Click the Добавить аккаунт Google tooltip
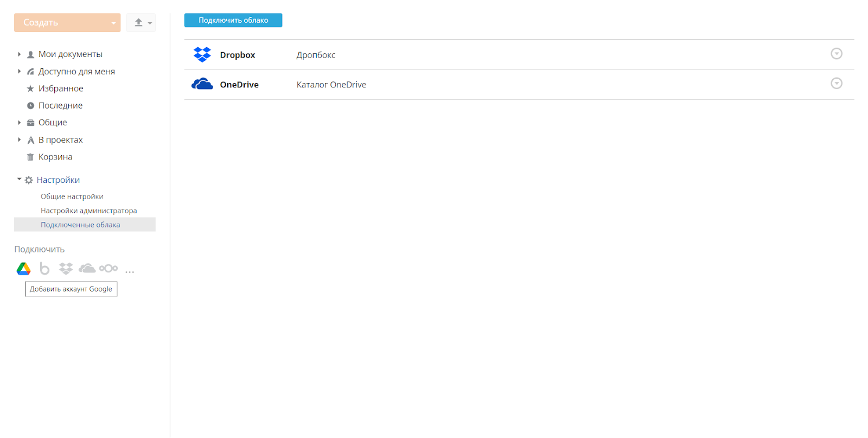Viewport: 868px width, 438px height. [x=71, y=289]
